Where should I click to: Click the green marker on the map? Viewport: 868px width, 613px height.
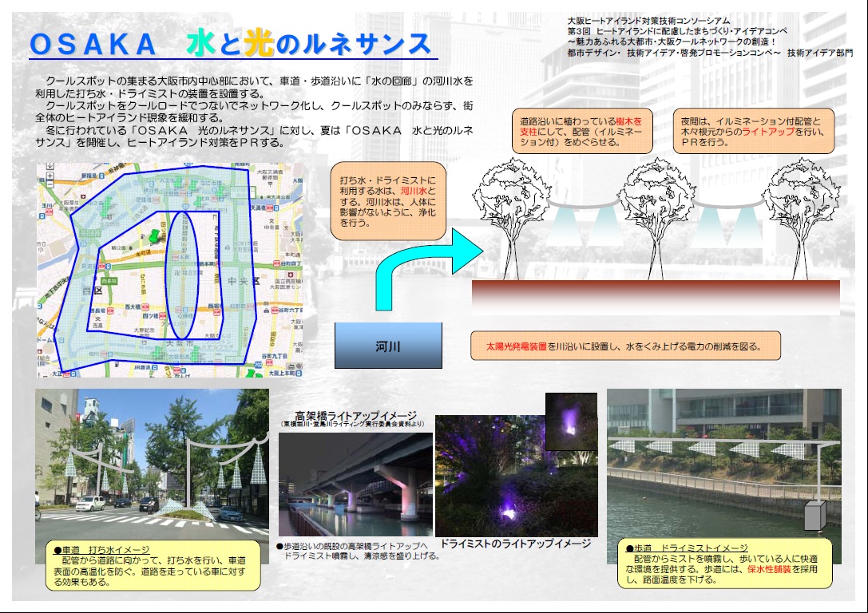pos(153,236)
